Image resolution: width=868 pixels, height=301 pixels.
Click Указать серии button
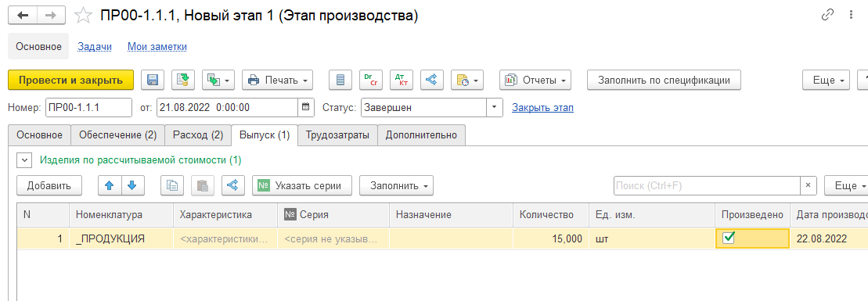302,185
